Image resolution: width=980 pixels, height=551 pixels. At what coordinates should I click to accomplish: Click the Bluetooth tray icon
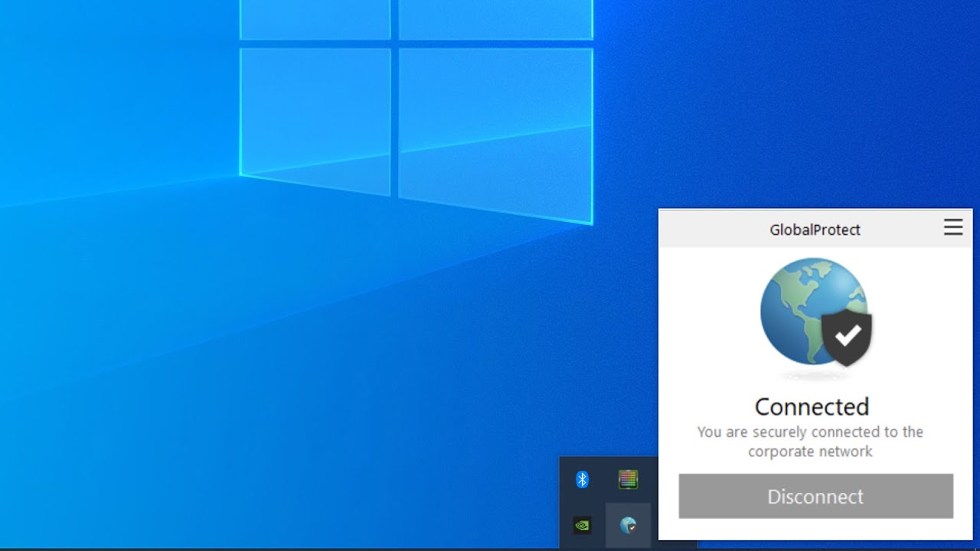point(582,480)
